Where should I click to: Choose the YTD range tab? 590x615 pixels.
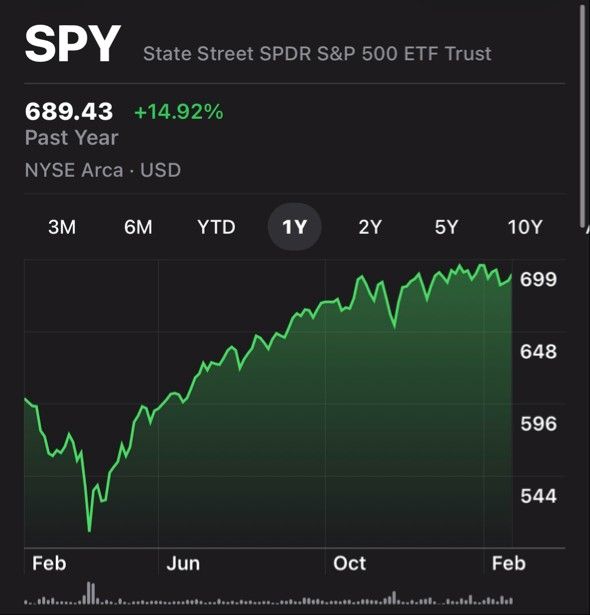[216, 227]
